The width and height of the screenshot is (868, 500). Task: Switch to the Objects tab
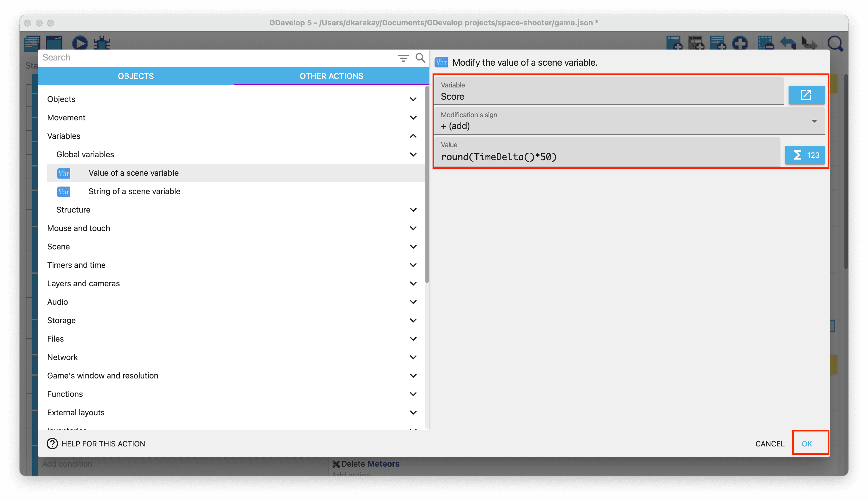136,76
